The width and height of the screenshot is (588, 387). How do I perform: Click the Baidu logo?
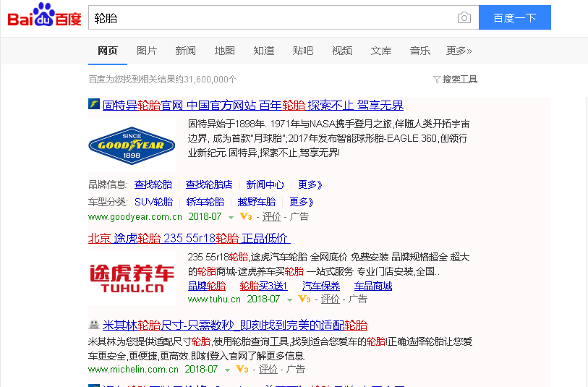[45, 15]
